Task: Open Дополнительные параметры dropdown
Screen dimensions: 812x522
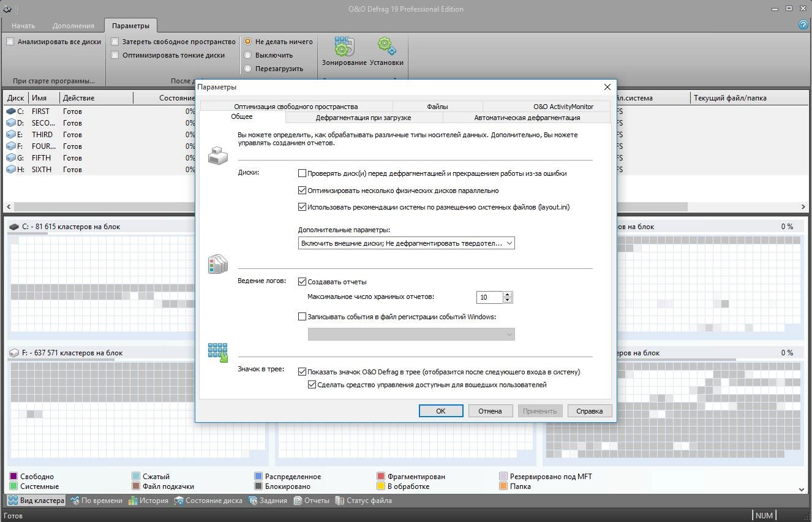Action: [407, 243]
